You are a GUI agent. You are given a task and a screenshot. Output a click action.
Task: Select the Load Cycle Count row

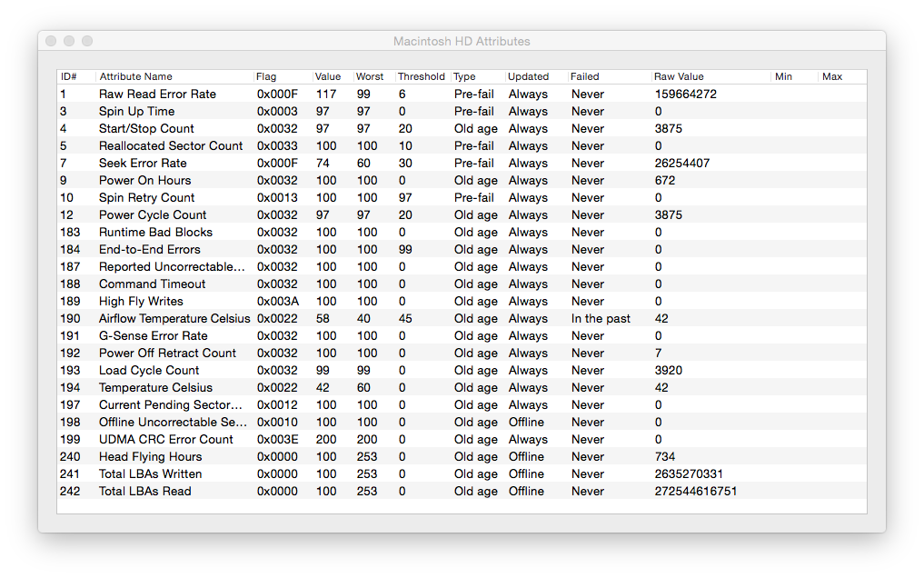click(x=462, y=370)
